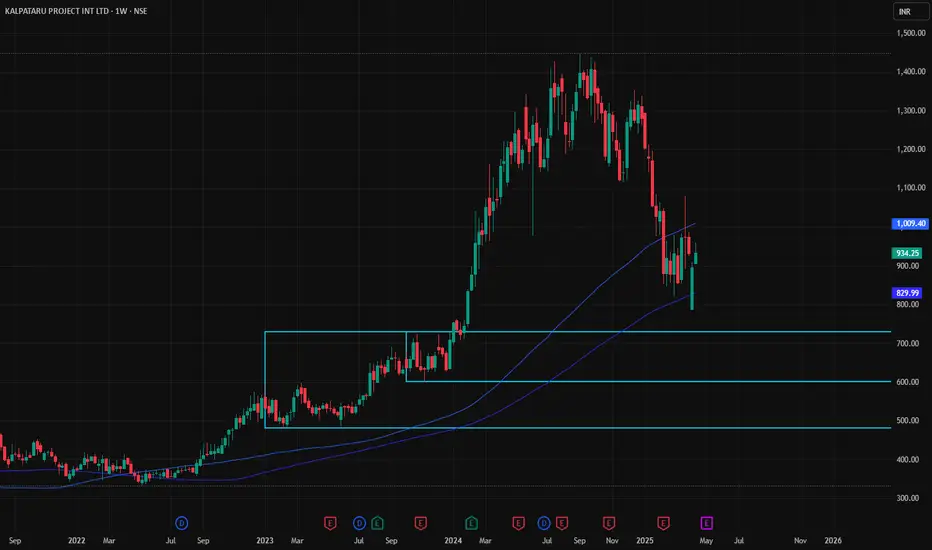Click the 1,100.00 price axis label
Image resolution: width=932 pixels, height=550 pixels.
[911, 188]
